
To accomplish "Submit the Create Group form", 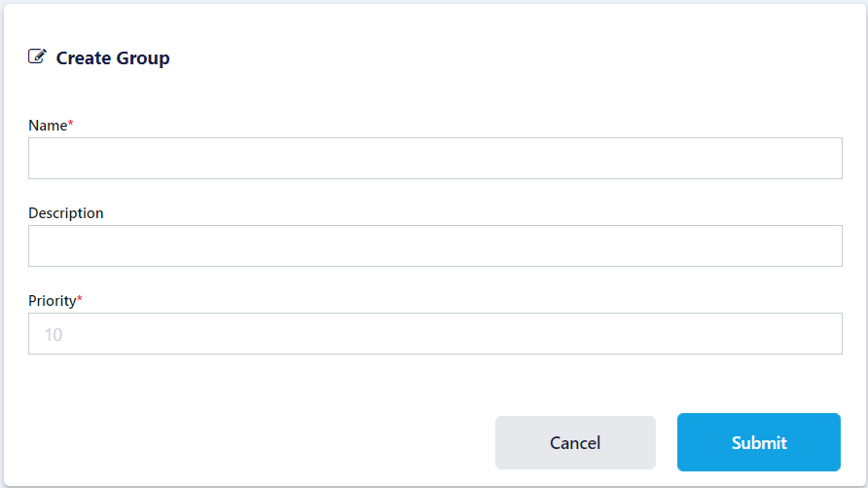I will (x=758, y=442).
